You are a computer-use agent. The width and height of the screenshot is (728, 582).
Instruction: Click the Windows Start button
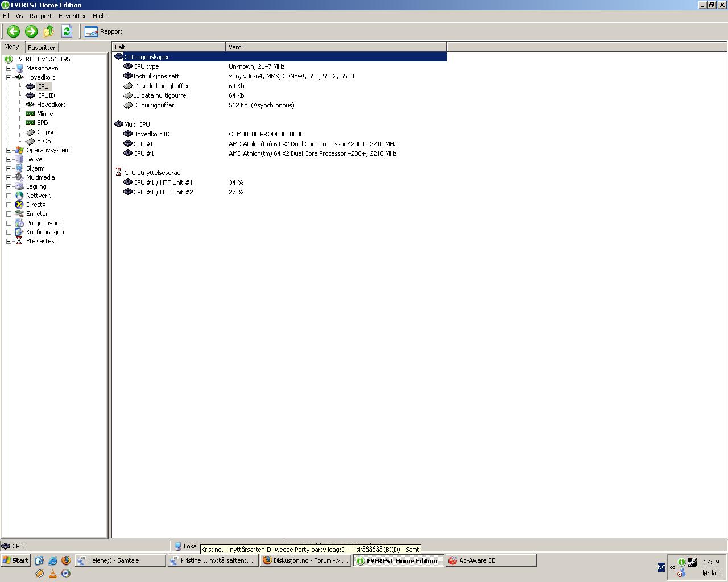pos(16,560)
